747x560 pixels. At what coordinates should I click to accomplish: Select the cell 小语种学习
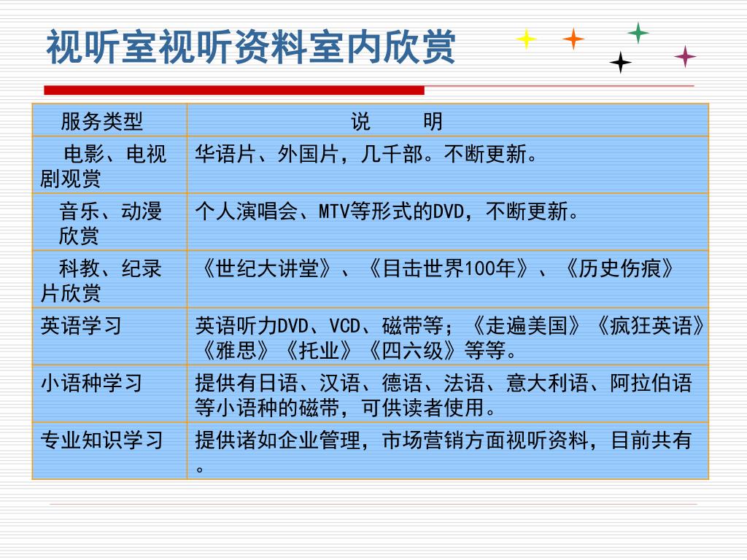(x=109, y=393)
